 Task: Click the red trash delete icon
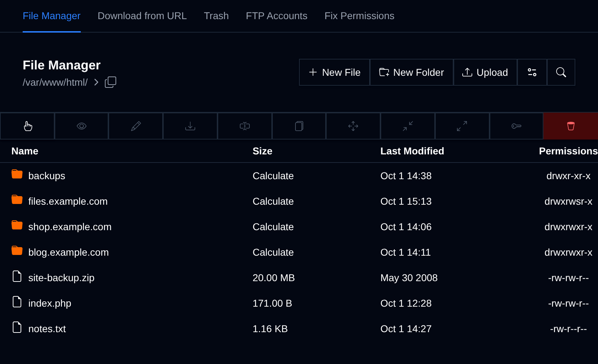(x=571, y=126)
